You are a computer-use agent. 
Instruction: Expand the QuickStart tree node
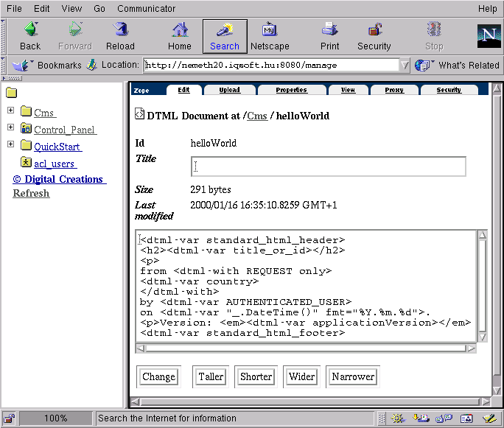[x=10, y=144]
